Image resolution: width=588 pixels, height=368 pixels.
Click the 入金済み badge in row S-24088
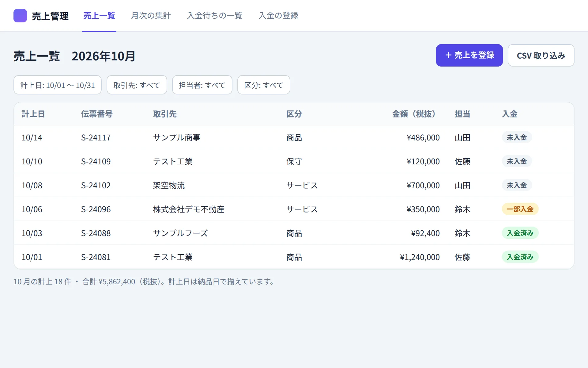(520, 233)
